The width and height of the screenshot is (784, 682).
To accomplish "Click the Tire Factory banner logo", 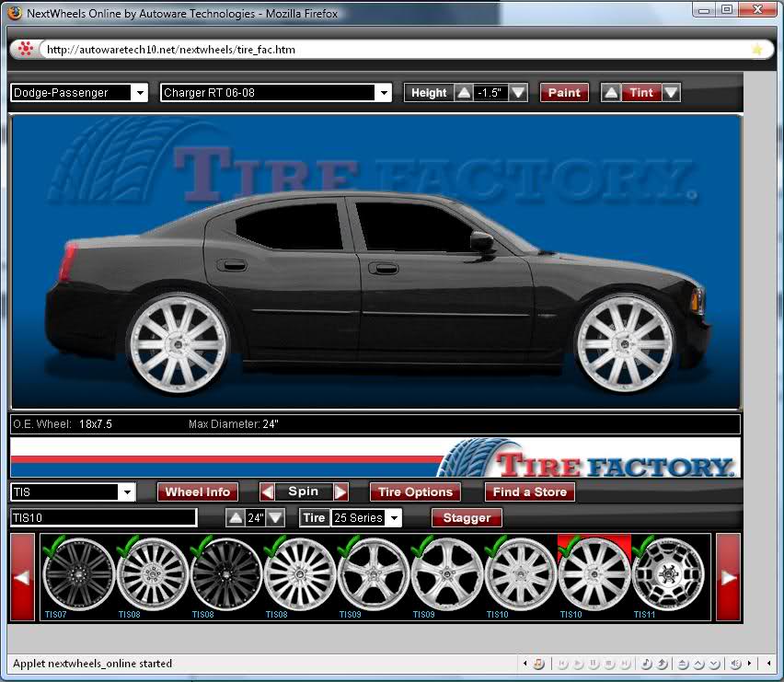I will click(587, 457).
